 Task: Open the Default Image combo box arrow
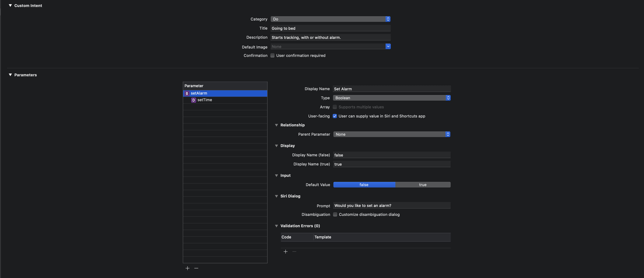[x=388, y=47]
